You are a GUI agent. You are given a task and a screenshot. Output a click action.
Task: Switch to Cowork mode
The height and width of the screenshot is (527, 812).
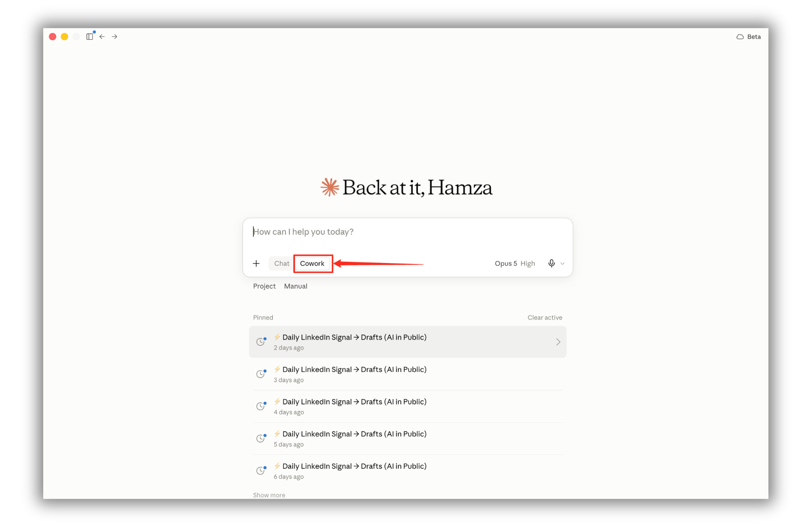(x=312, y=263)
